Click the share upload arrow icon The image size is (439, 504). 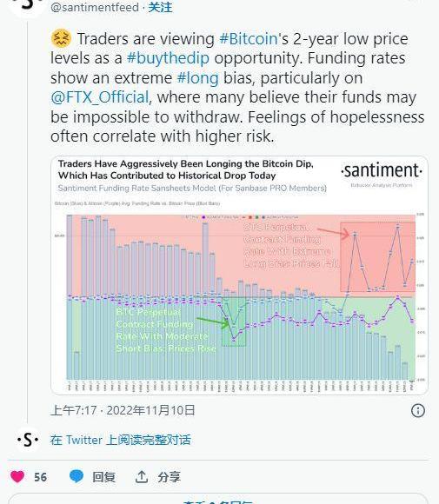click(142, 477)
